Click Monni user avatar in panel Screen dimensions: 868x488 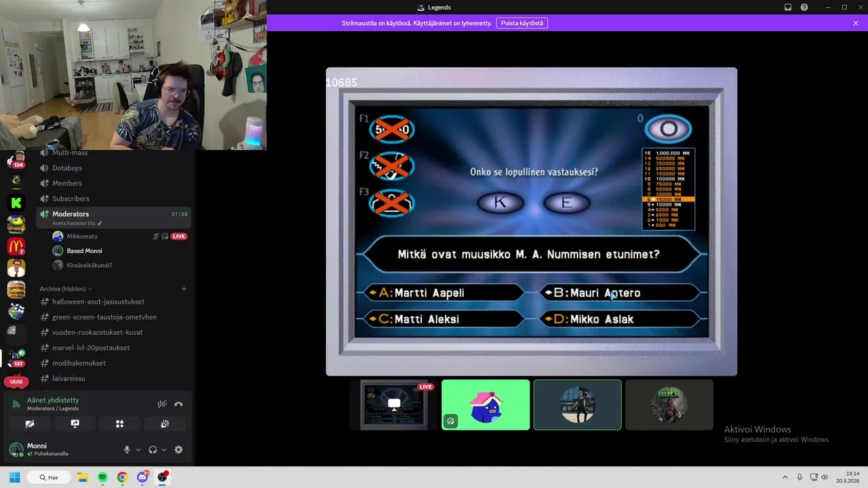(x=16, y=449)
